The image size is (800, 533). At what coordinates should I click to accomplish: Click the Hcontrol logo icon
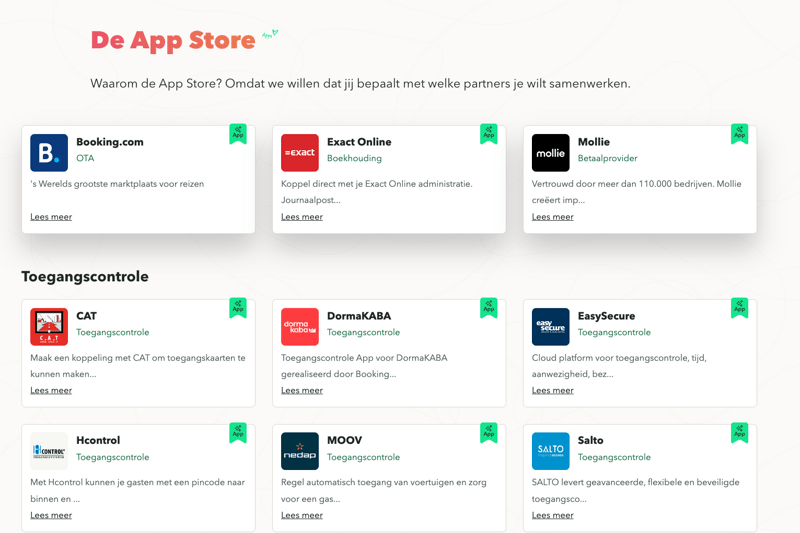pyautogui.click(x=49, y=451)
